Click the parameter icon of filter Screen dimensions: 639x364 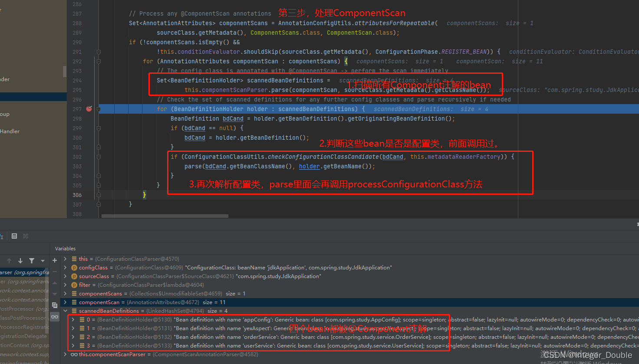[x=74, y=285]
